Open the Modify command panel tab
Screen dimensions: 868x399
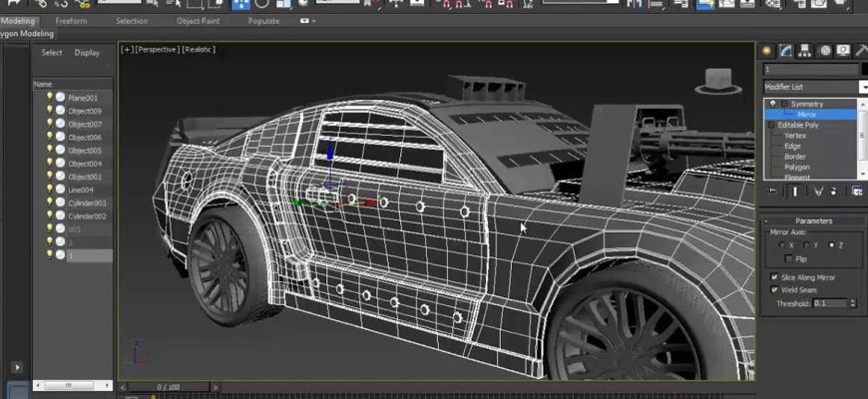click(x=786, y=50)
